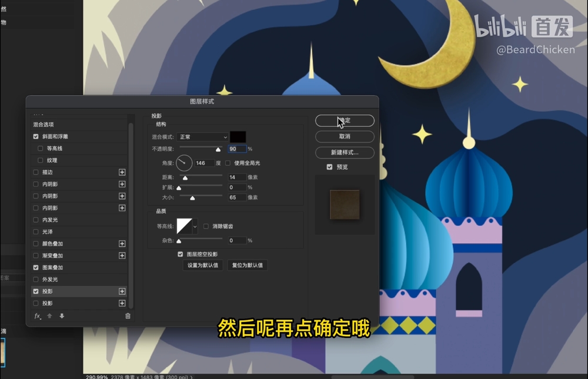Focus the 扩展 field showing 0
Viewport: 588px width, 379px height.
237,187
